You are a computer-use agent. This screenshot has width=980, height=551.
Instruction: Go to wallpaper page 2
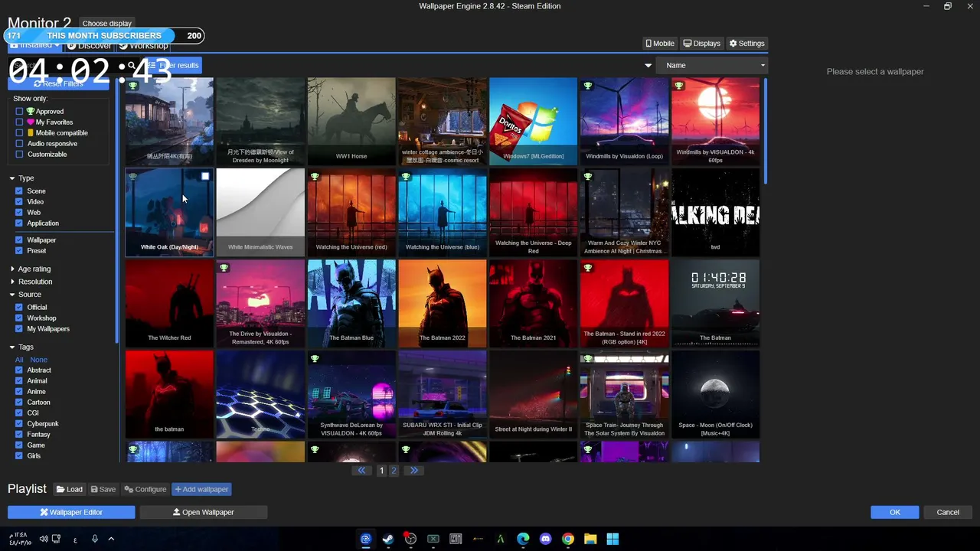[x=394, y=471]
